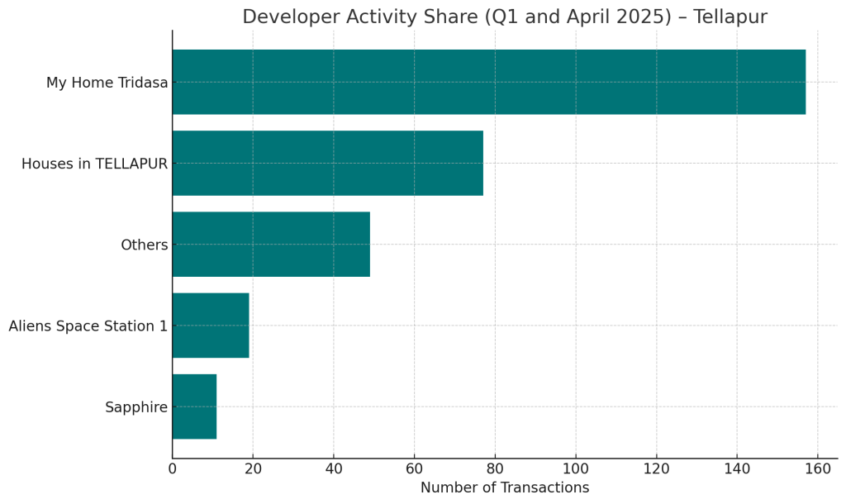Click the x-axis tick label '60'

tap(415, 469)
